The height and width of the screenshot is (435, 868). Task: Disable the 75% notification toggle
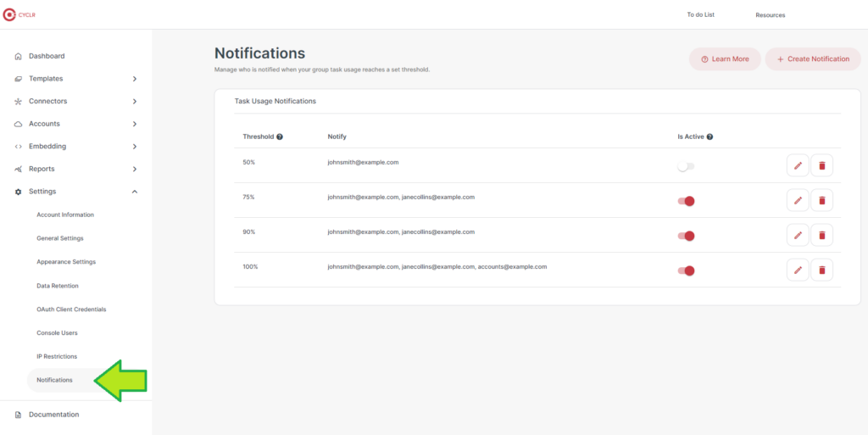pyautogui.click(x=686, y=202)
